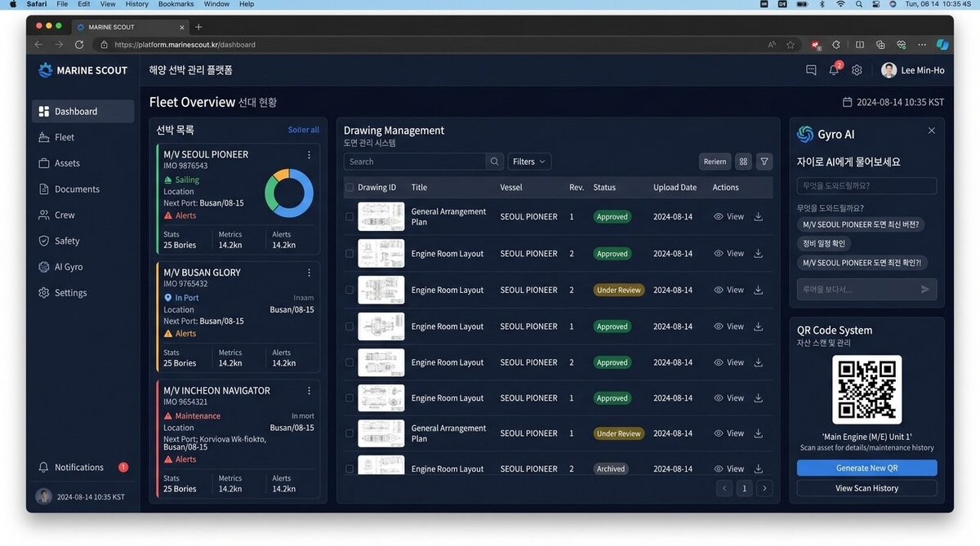Screen dimensions: 980x546
Task: Open the header settings gear icon
Action: (857, 70)
